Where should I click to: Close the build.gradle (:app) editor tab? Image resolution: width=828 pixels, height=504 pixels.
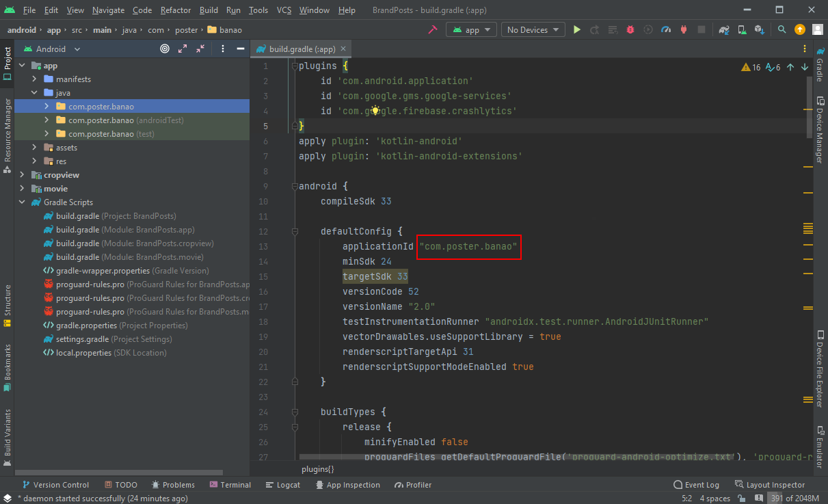pos(344,49)
